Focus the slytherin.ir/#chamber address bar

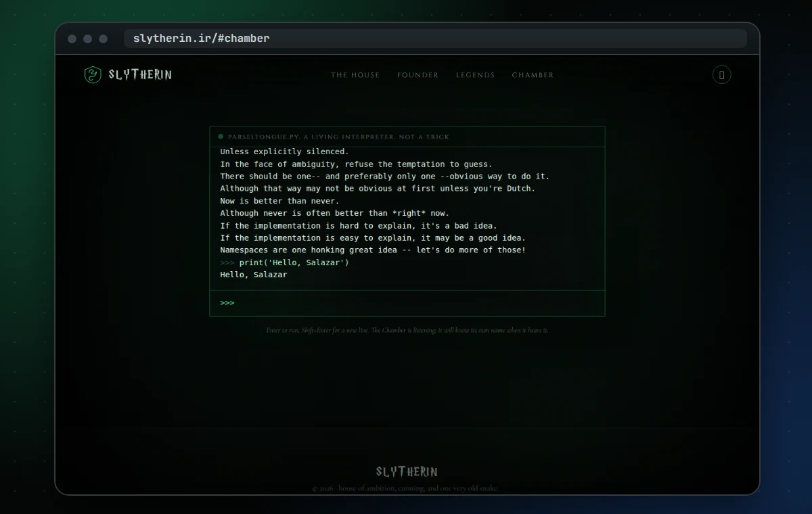click(x=435, y=39)
